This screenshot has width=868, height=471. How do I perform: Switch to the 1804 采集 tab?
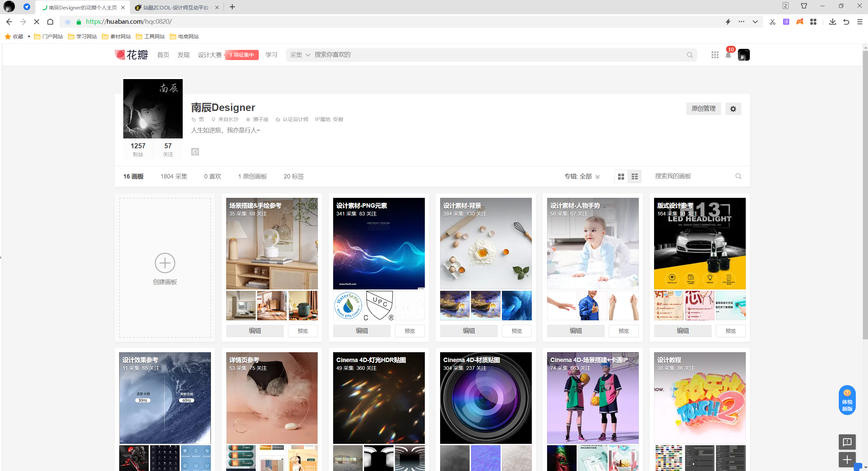click(174, 176)
